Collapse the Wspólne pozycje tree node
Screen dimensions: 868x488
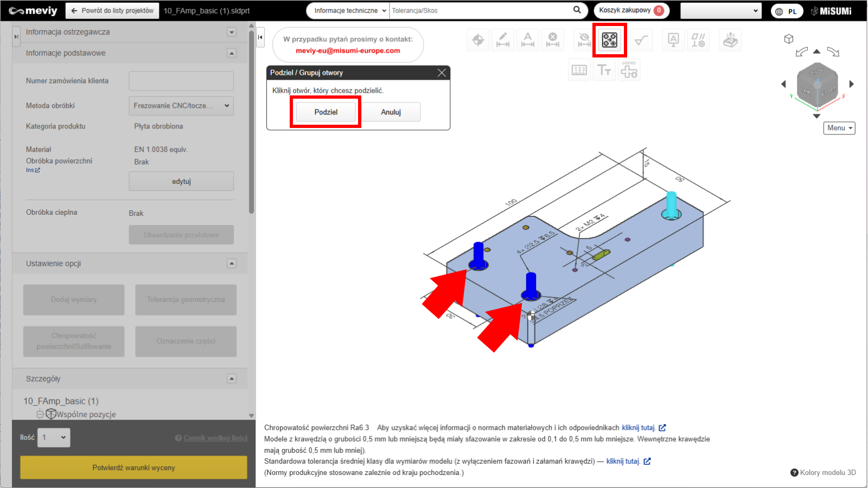pyautogui.click(x=40, y=414)
